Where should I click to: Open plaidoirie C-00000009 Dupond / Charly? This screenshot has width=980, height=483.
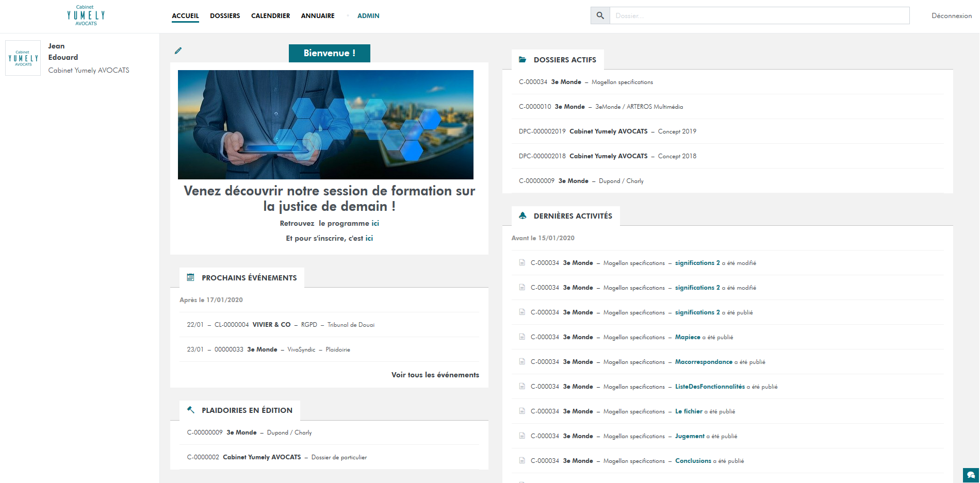click(x=329, y=432)
